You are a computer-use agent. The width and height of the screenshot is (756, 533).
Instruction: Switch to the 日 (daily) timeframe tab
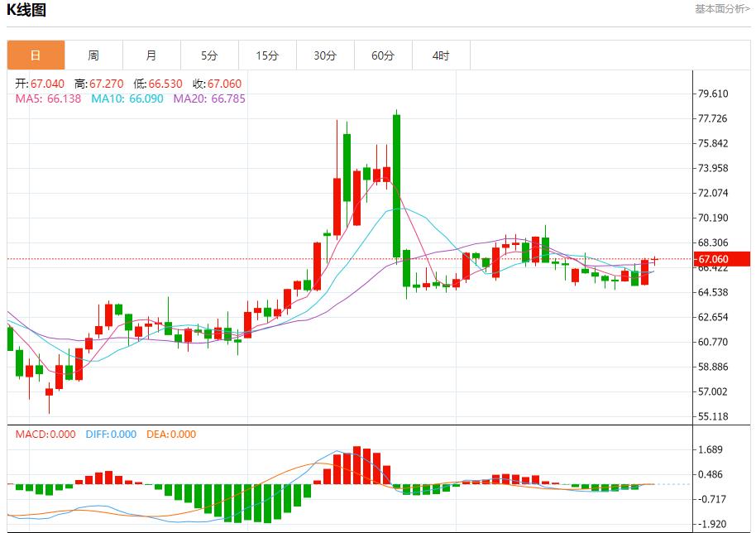tap(36, 55)
